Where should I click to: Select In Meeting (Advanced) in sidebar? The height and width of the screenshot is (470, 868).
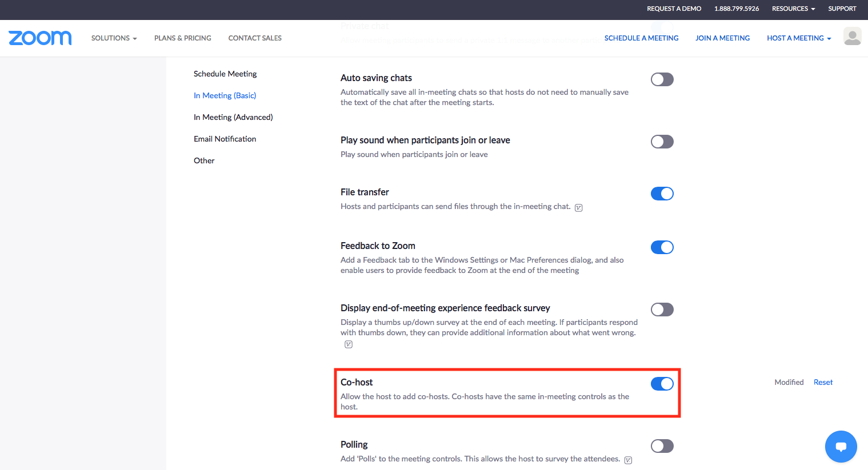233,117
